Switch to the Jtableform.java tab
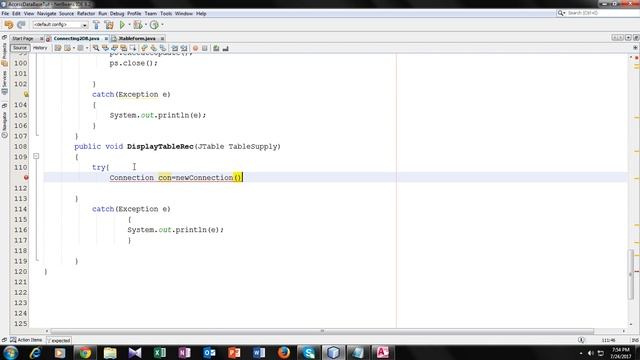The height and width of the screenshot is (360, 640). (137, 38)
